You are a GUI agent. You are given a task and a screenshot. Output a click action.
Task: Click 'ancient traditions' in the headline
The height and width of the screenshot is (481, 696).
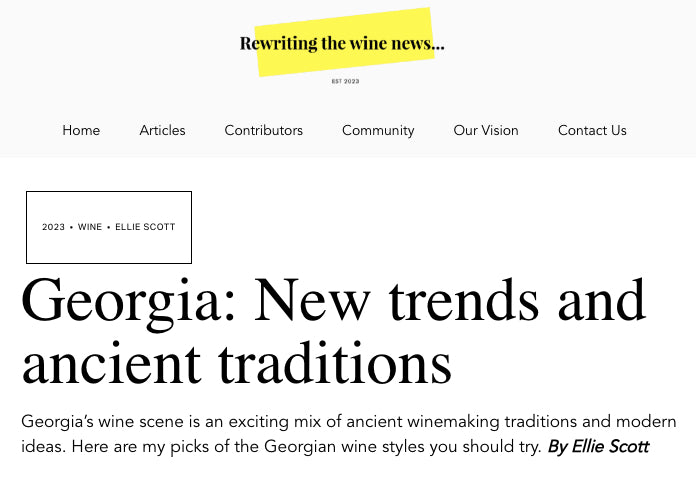click(x=236, y=363)
